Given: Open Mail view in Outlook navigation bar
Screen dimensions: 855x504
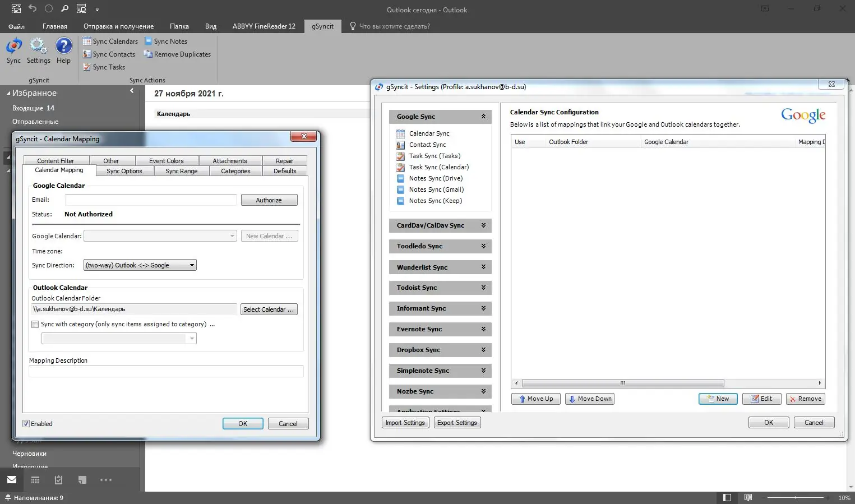Looking at the screenshot, I should pyautogui.click(x=12, y=480).
